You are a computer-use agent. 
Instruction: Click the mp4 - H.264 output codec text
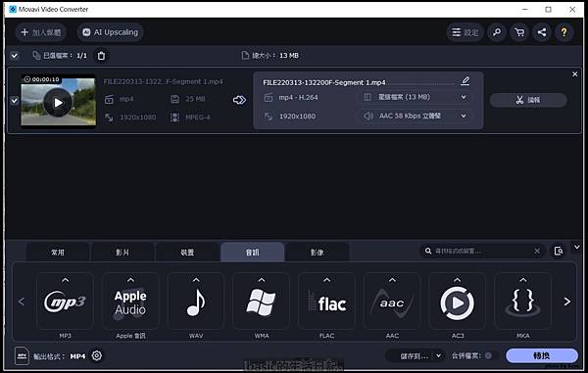click(x=298, y=97)
